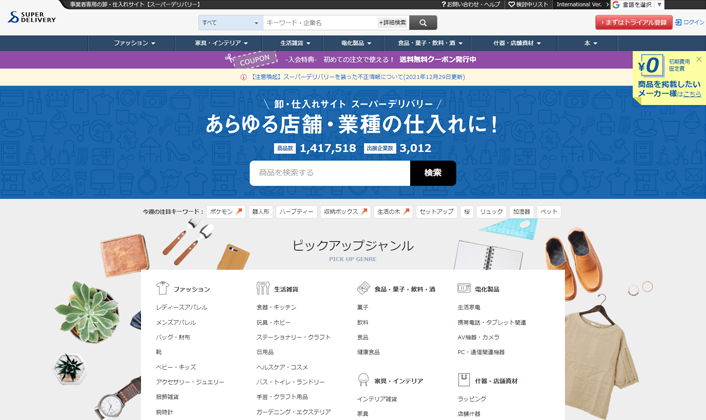
Task: Click the 桜 keyword tag
Action: tap(466, 212)
